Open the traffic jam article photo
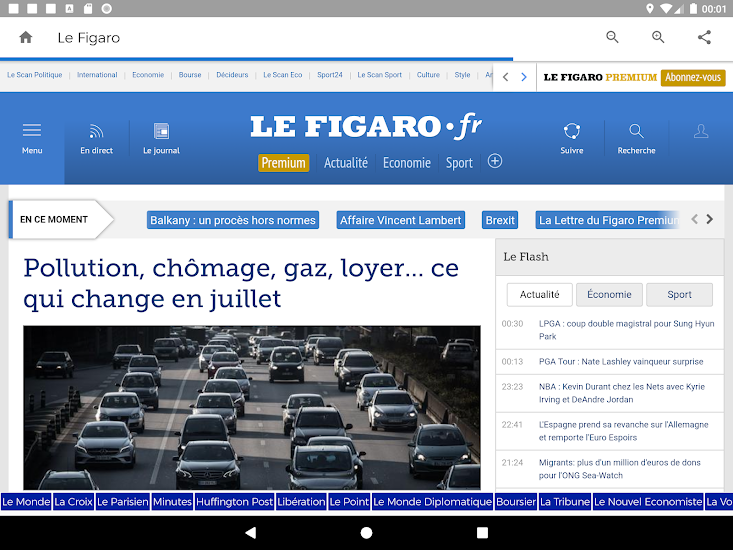This screenshot has height=550, width=733. click(251, 407)
